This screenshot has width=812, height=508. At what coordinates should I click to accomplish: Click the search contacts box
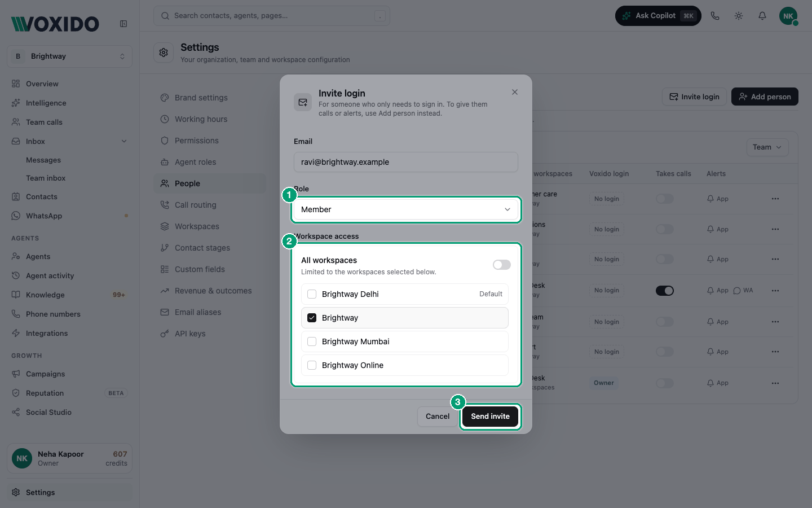click(272, 16)
